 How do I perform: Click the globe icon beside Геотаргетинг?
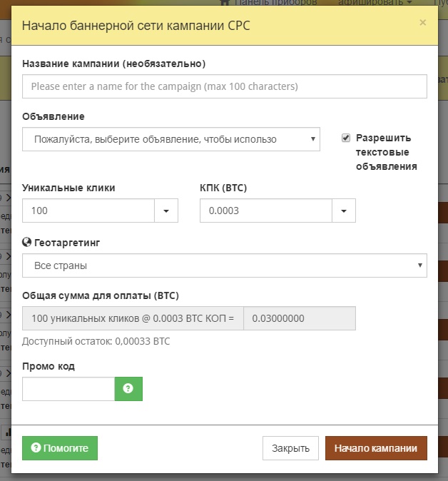(x=26, y=243)
